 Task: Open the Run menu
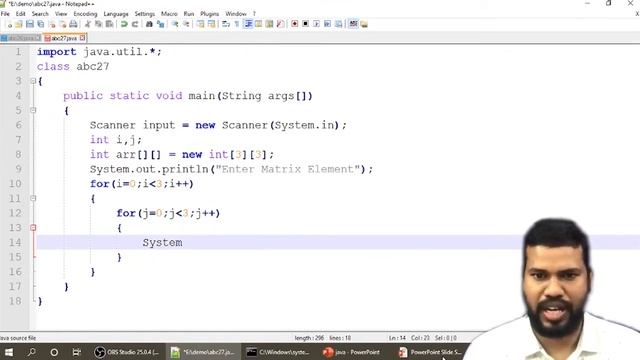(189, 14)
